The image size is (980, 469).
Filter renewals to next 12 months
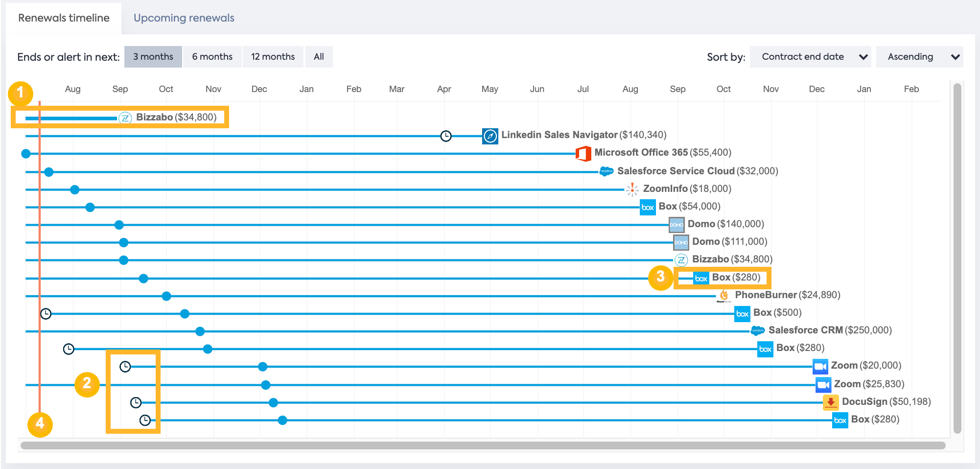point(273,57)
